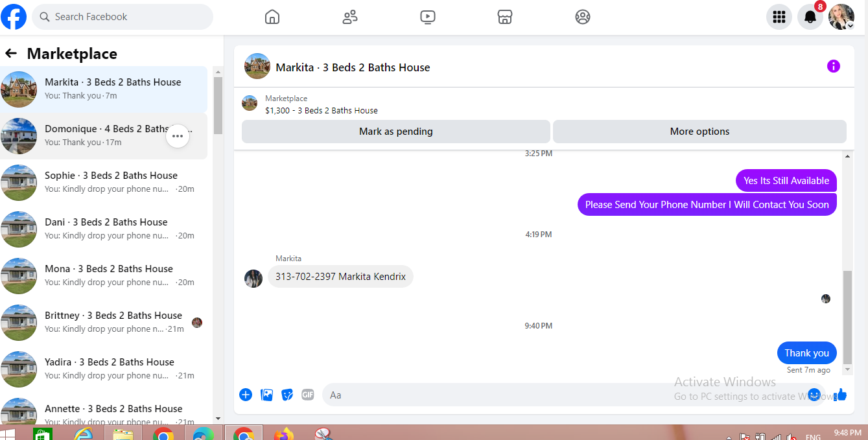Open notifications bell with 8 badge
868x440 pixels.
pyautogui.click(x=810, y=17)
